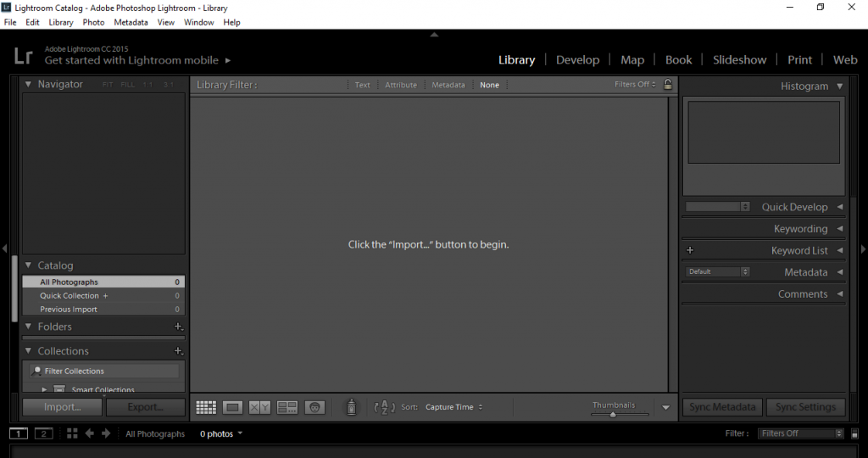Open People view face icon
The image size is (868, 458).
[314, 408]
